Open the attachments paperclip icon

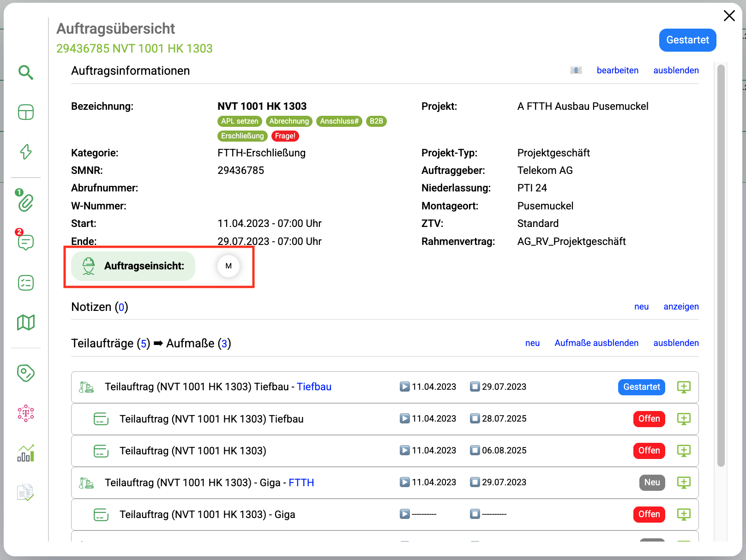26,203
